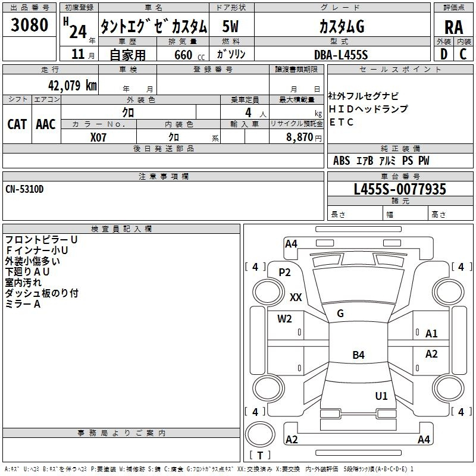Click the lot number 3080
This screenshot has width=476, height=476.
pyautogui.click(x=29, y=24)
